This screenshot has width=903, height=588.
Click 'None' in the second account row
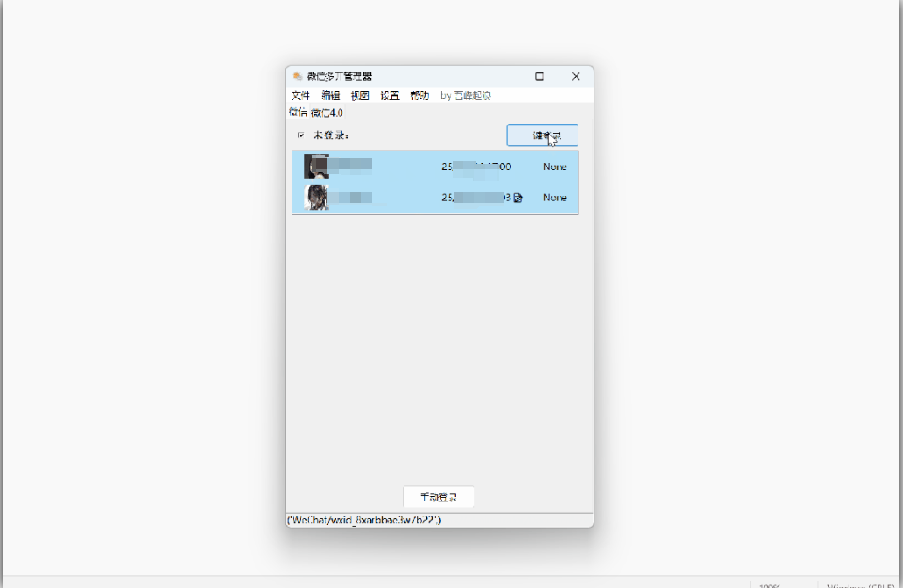tap(555, 198)
